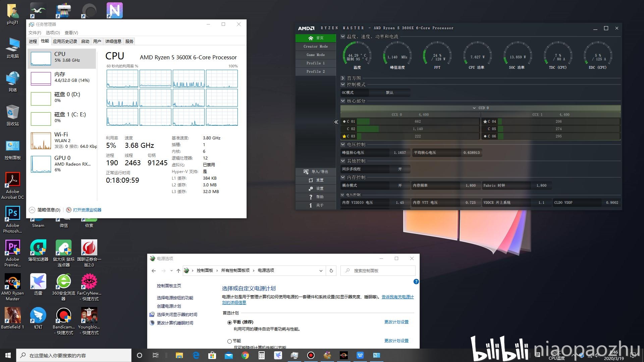644x362 pixels.
Task: Collapse Voltage Control section
Action: click(343, 144)
